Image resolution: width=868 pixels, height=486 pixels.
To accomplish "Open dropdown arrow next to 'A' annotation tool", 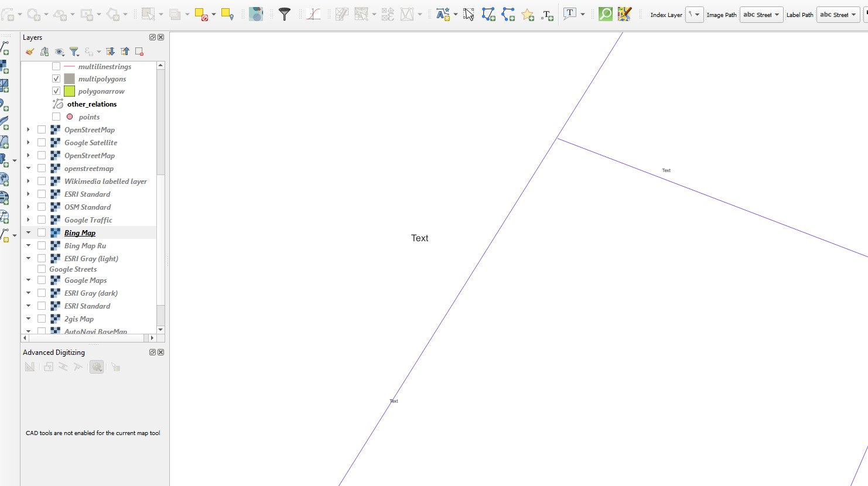I will click(455, 15).
